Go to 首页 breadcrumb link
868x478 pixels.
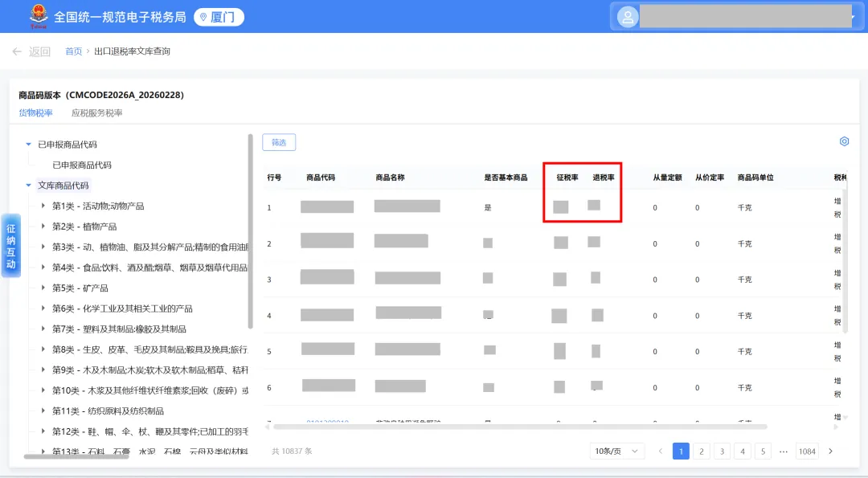[74, 51]
